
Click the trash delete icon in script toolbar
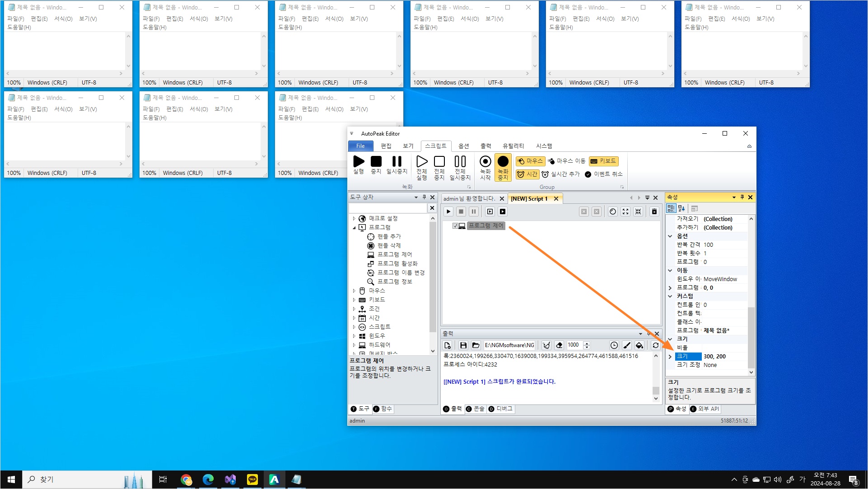(x=654, y=212)
